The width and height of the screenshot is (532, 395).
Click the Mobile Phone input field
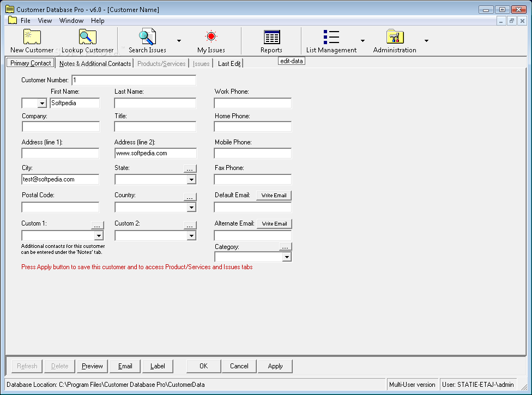click(253, 153)
